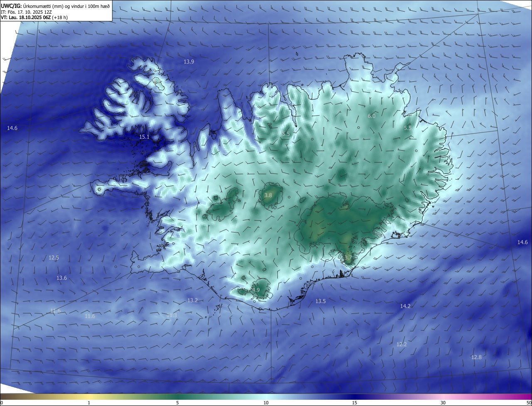The height and width of the screenshot is (406, 532).
Task: Select the 13.2 value off the south coast
Action: point(192,300)
